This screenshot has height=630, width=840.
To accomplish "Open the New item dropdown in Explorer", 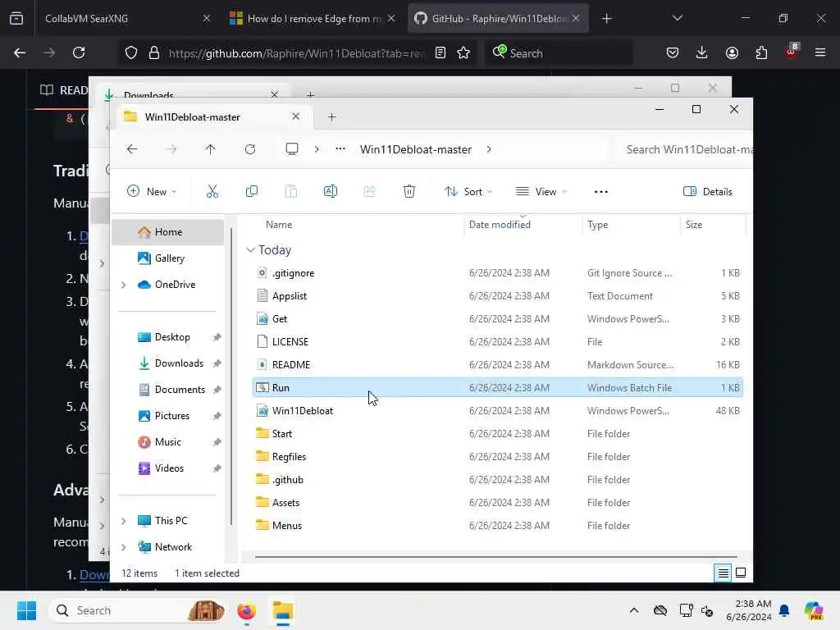I will pos(152,191).
